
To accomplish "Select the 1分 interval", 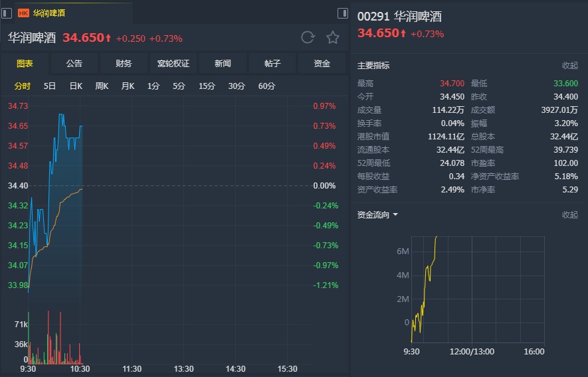I will click(153, 86).
